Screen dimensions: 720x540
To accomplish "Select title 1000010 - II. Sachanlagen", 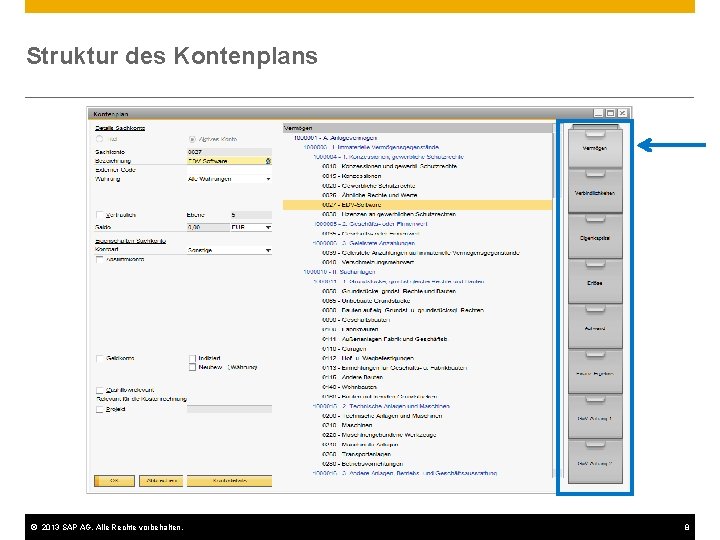I will pos(339,272).
